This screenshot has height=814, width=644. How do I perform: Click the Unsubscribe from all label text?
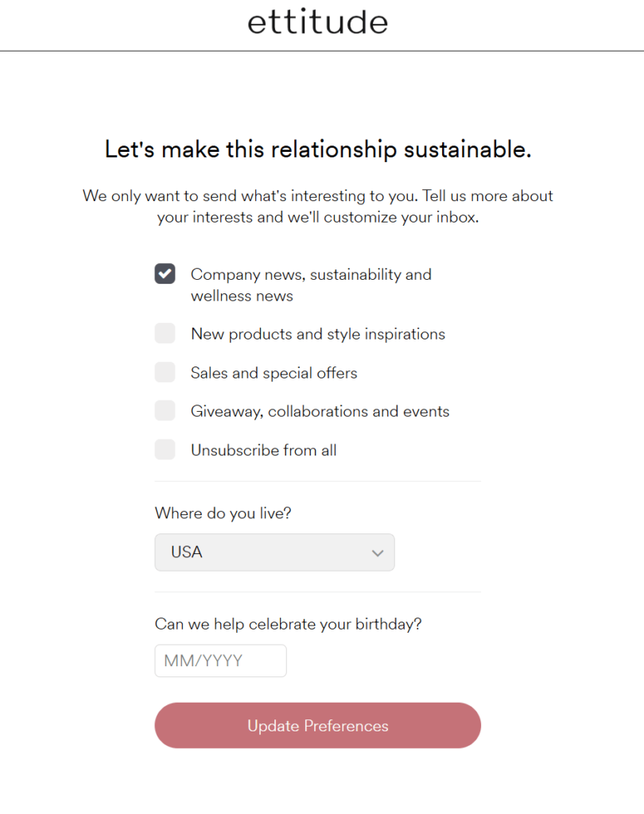[263, 449]
